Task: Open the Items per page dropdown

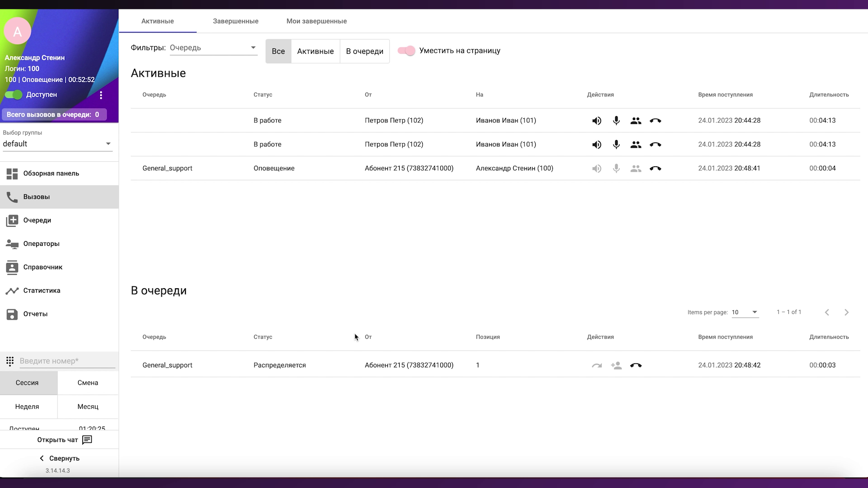Action: pos(745,312)
